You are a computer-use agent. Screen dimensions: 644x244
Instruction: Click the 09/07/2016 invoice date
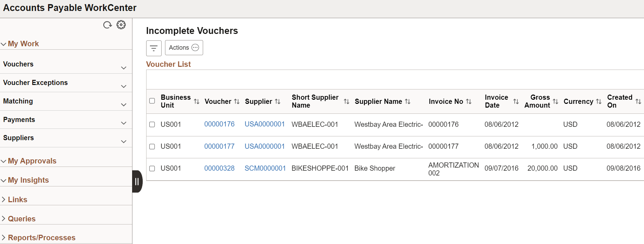pyautogui.click(x=501, y=168)
